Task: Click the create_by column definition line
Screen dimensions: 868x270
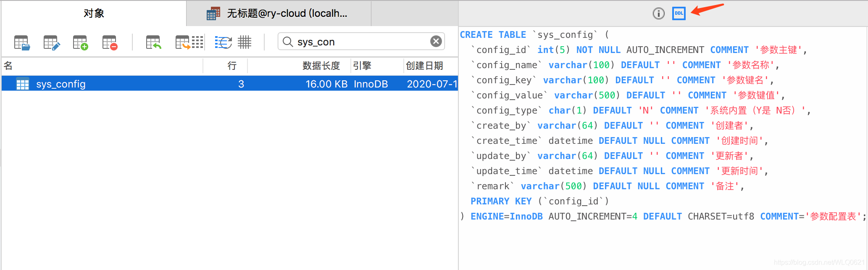Action: click(x=612, y=125)
